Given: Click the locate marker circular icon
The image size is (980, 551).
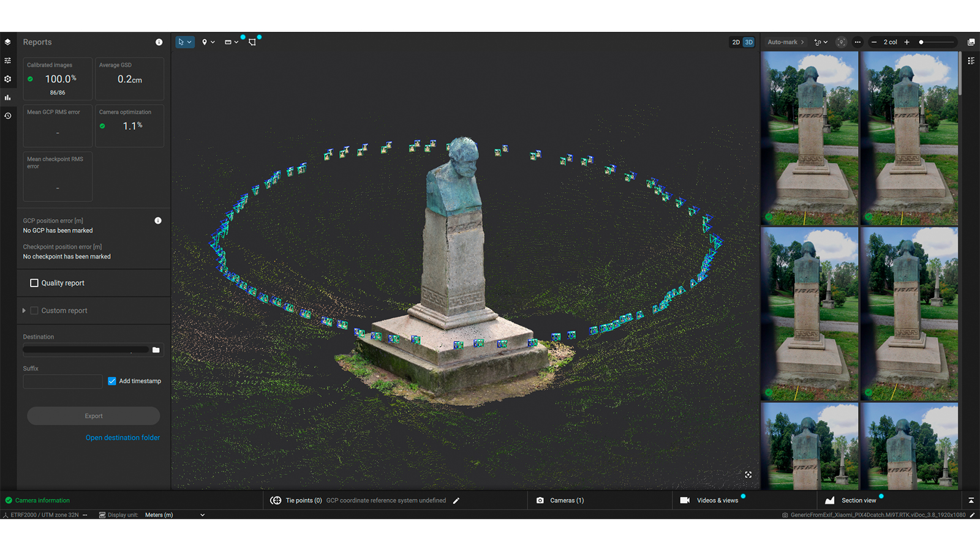Looking at the screenshot, I should click(x=841, y=42).
